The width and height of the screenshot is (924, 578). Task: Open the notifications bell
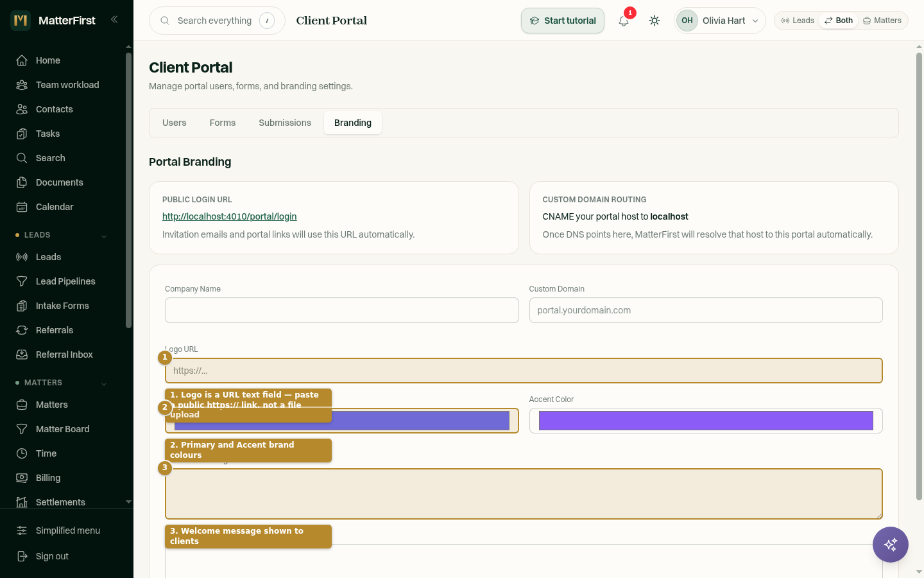[x=624, y=21]
